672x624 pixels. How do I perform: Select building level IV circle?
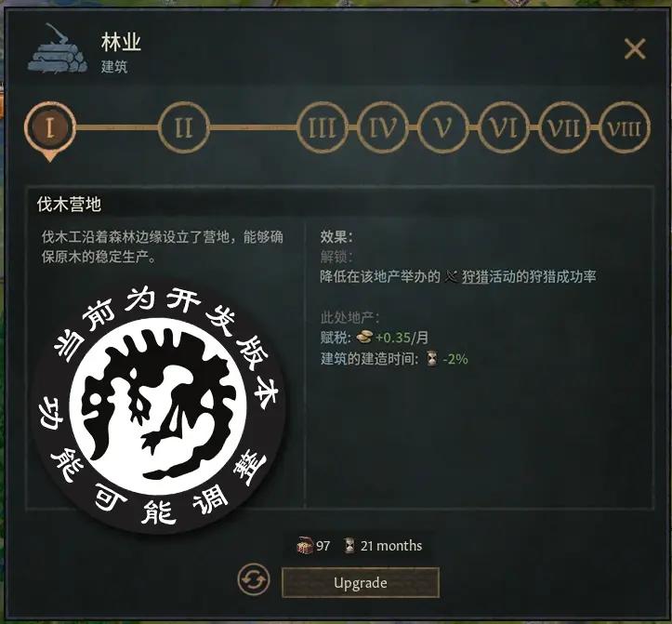[x=382, y=127]
